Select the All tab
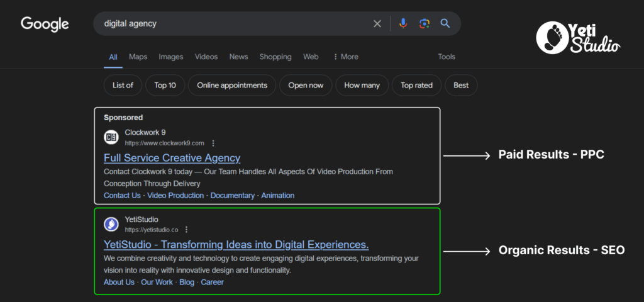Viewport: 644px width, 302px height. 113,57
